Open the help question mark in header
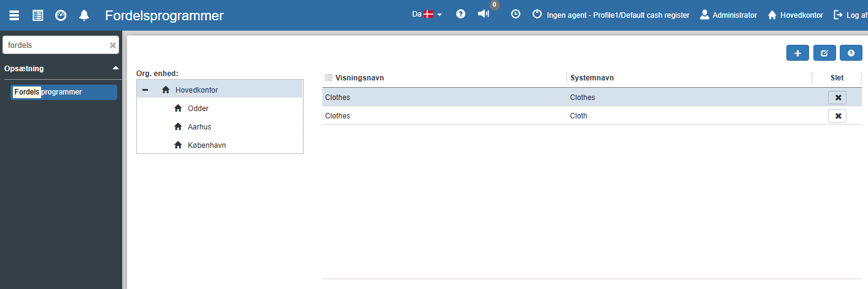This screenshot has height=289, width=868. click(x=460, y=14)
